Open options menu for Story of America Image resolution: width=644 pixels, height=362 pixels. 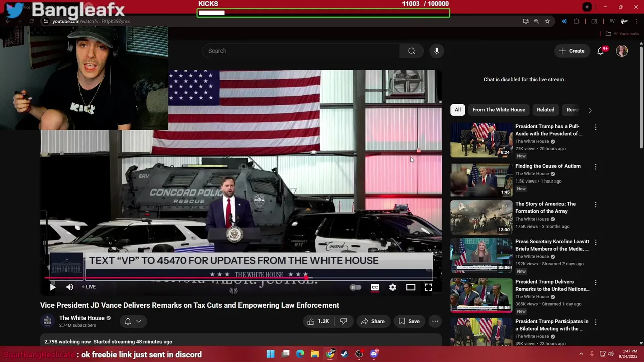pyautogui.click(x=596, y=205)
